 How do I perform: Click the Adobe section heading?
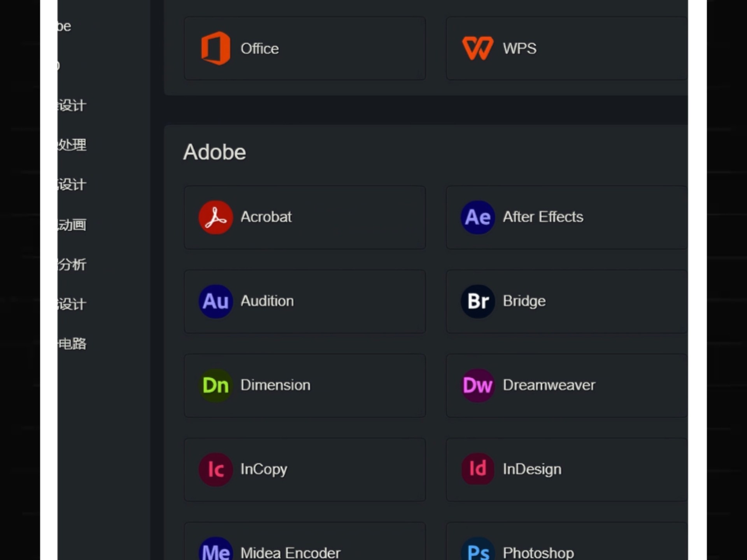214,152
